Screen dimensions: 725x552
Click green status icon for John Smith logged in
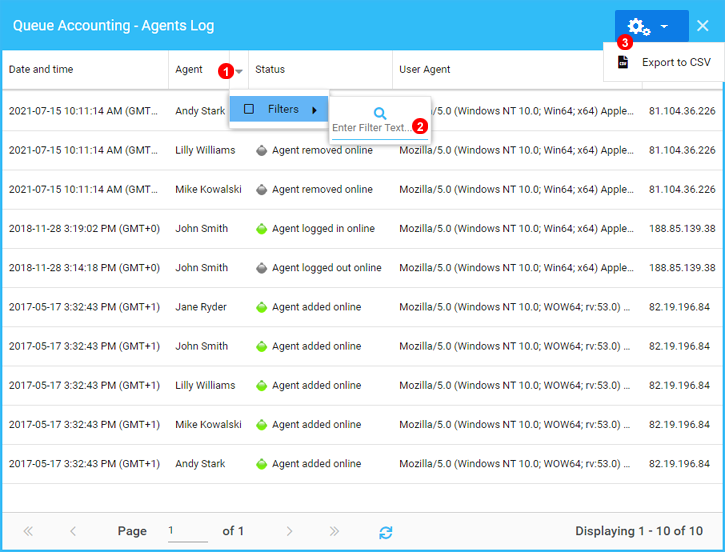pos(261,229)
